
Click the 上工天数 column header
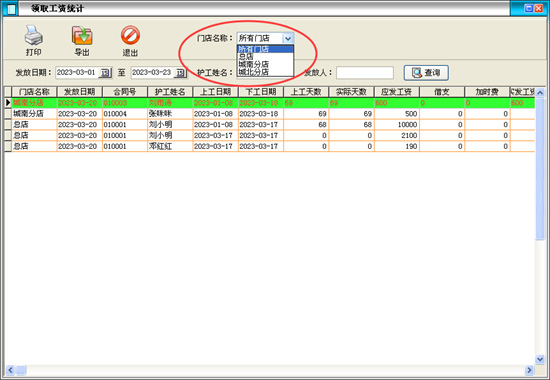[306, 92]
